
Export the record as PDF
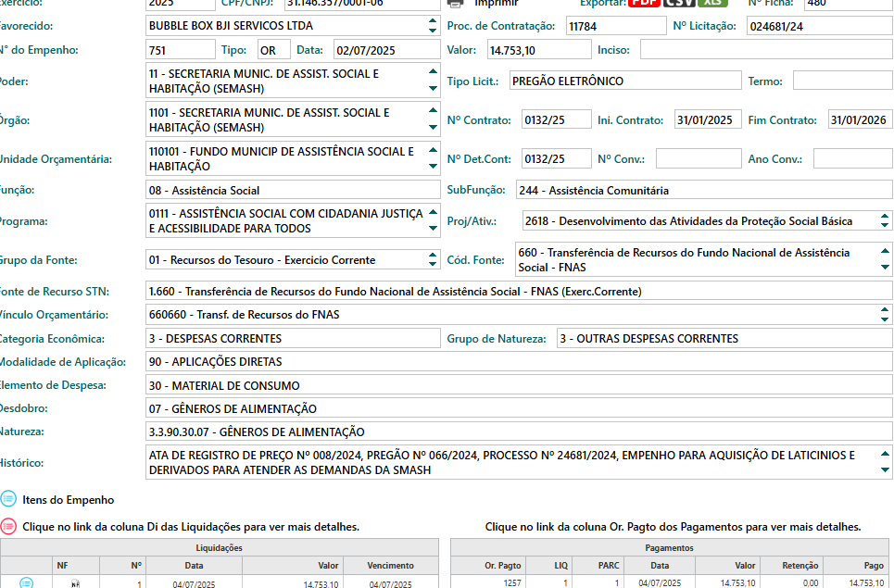[x=645, y=3]
